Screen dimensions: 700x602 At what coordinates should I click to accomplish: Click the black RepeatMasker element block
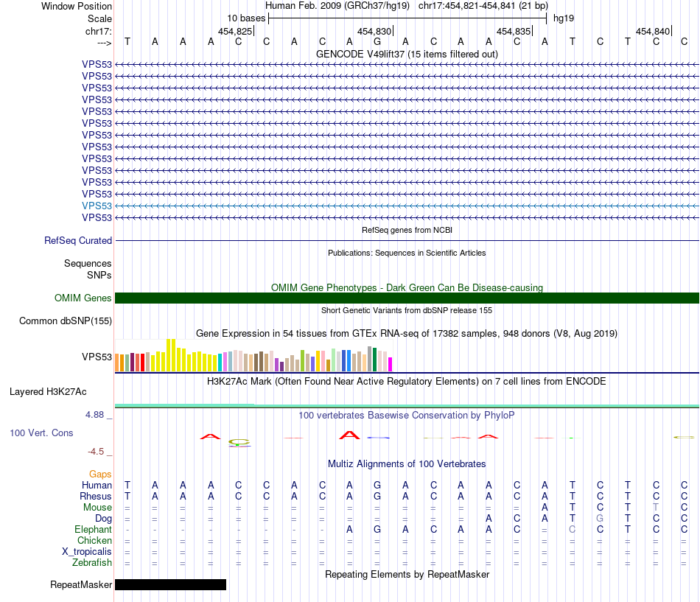coord(170,584)
